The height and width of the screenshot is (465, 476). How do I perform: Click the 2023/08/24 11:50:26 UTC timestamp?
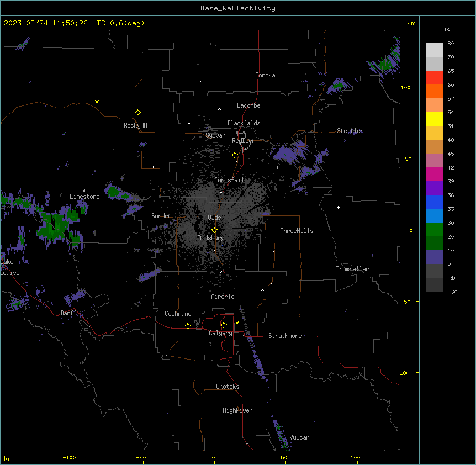coord(55,23)
